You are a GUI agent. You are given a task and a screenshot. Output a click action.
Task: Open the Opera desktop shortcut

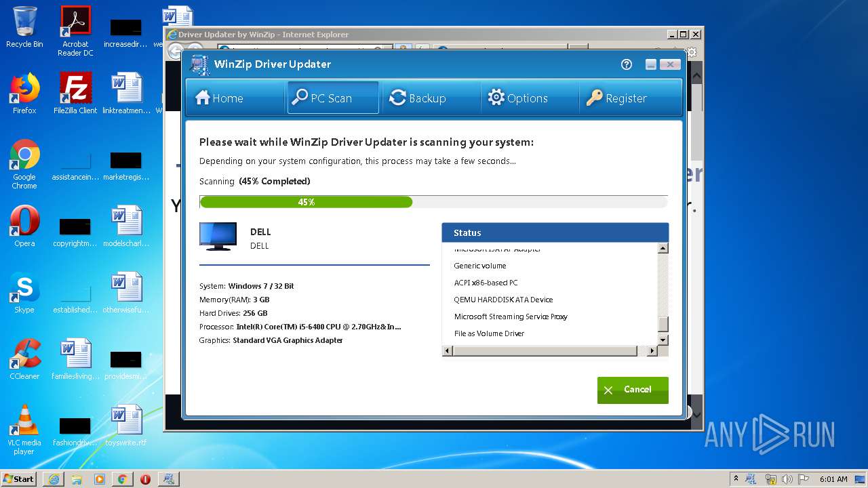pyautogui.click(x=24, y=226)
